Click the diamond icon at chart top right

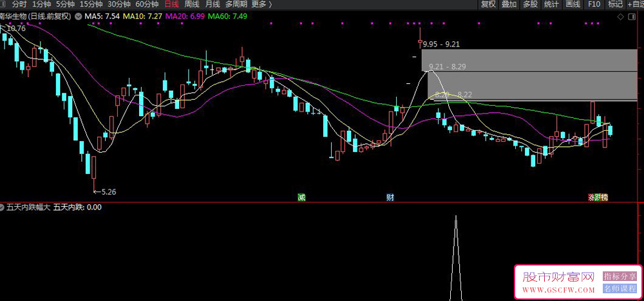(621, 17)
